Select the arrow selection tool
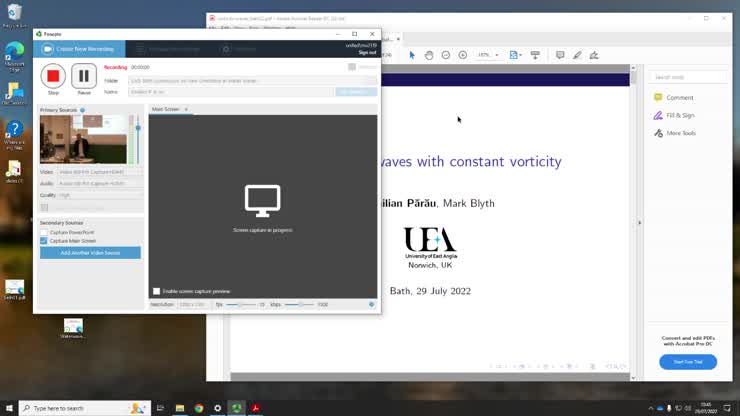 tap(413, 55)
